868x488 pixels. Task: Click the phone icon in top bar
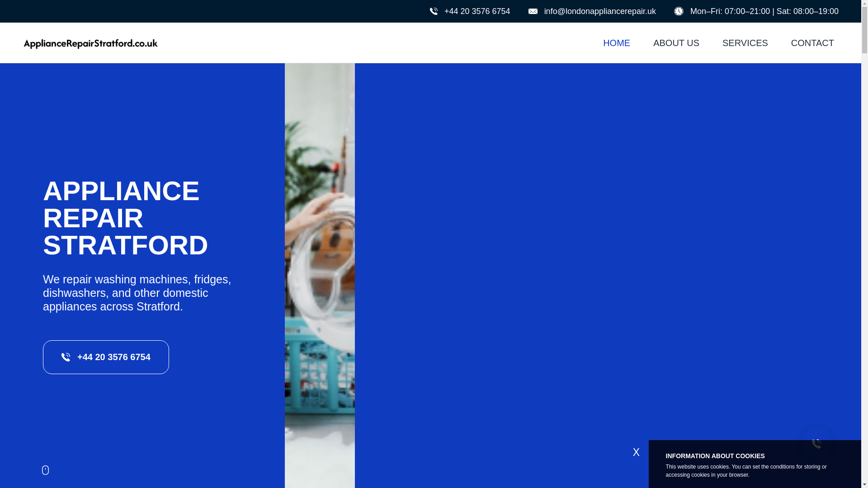(x=434, y=11)
